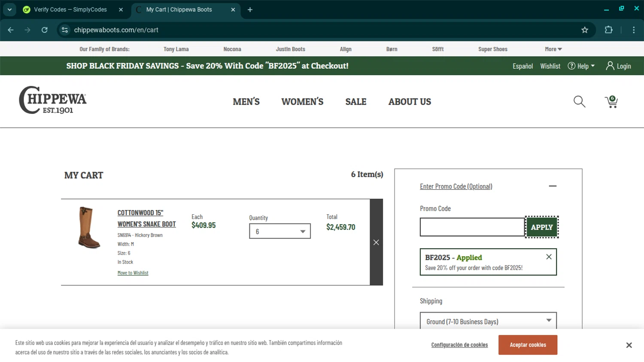The width and height of the screenshot is (644, 362).
Task: Go back to the previous page
Action: click(x=11, y=30)
